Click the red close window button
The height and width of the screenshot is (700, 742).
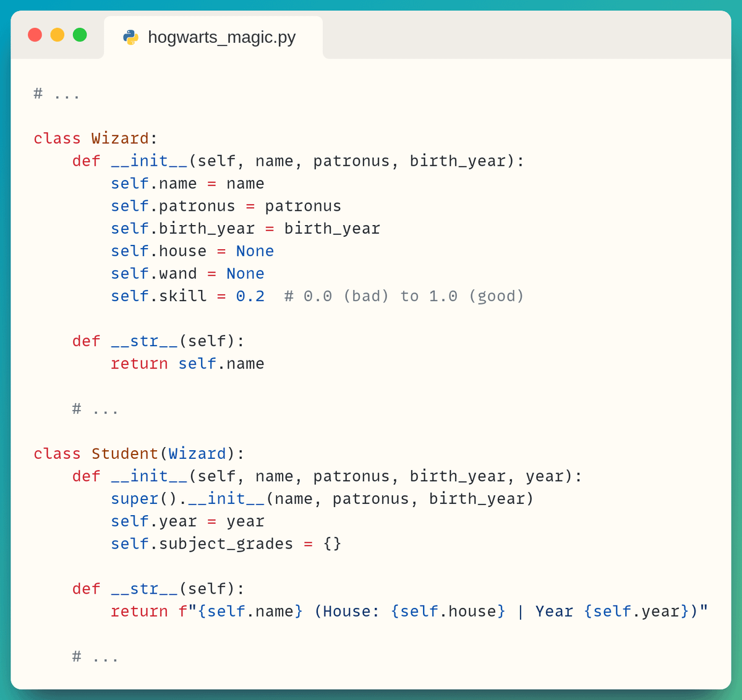tap(35, 35)
